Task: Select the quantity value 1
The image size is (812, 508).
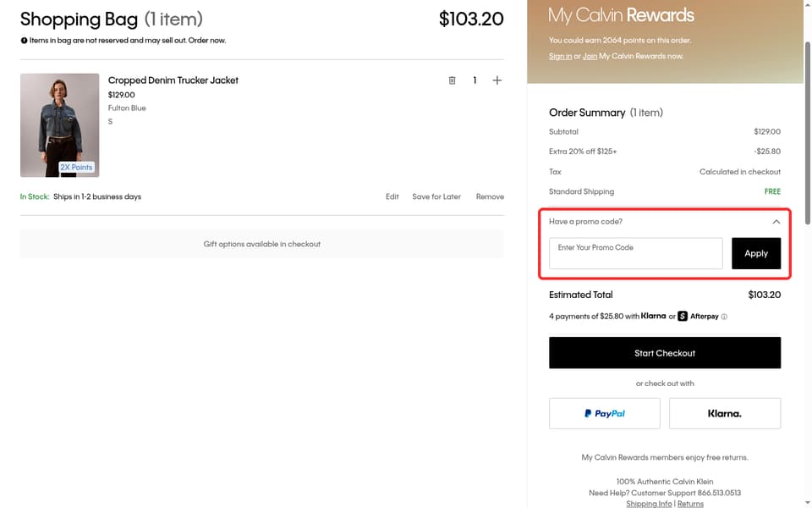Action: 475,80
